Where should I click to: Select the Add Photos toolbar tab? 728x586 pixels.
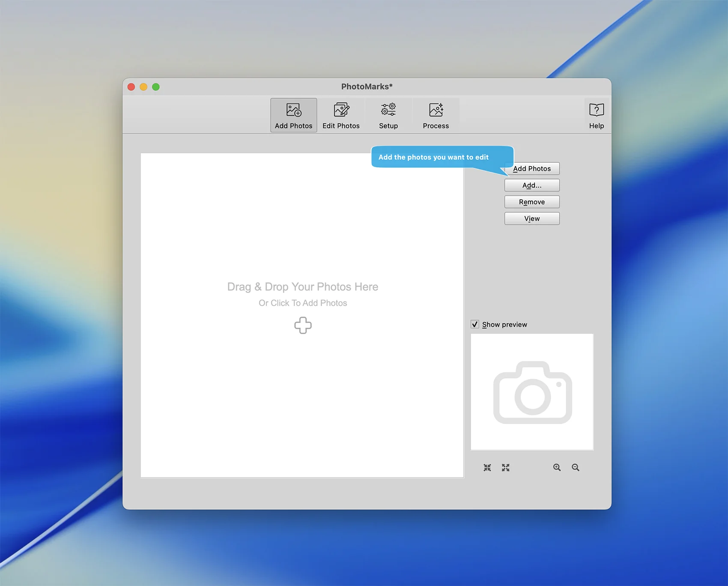pyautogui.click(x=294, y=116)
